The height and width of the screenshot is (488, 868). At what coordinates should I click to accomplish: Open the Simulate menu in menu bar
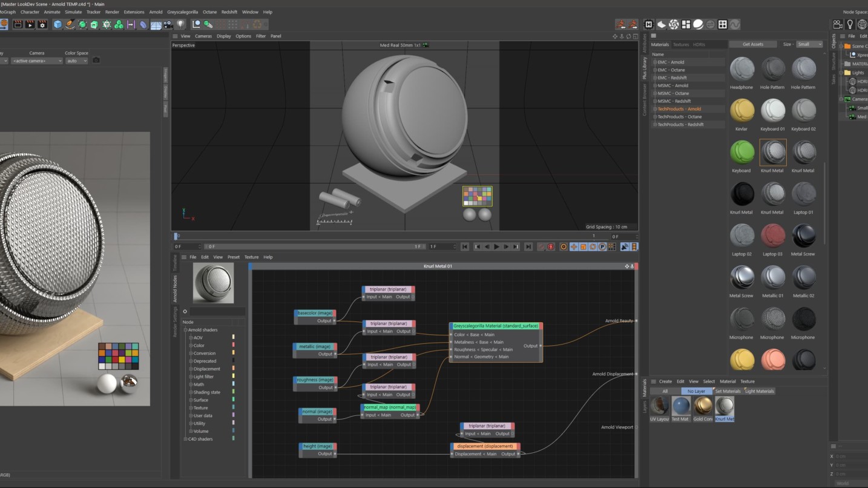(x=73, y=12)
